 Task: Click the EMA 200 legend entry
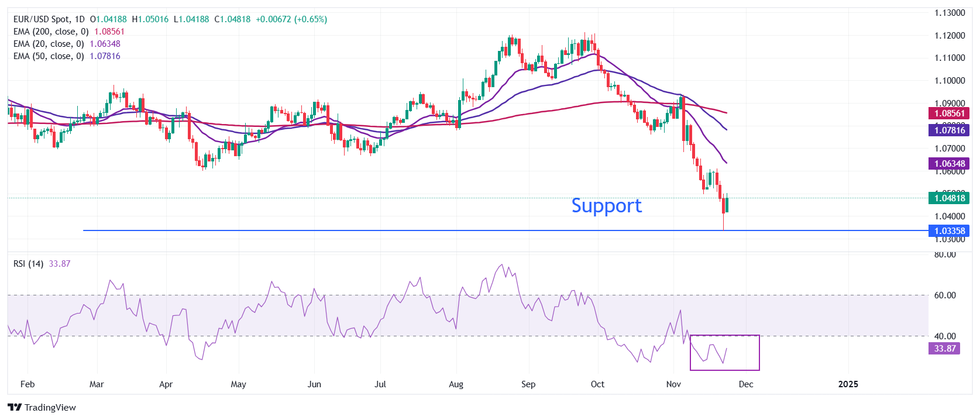click(51, 32)
